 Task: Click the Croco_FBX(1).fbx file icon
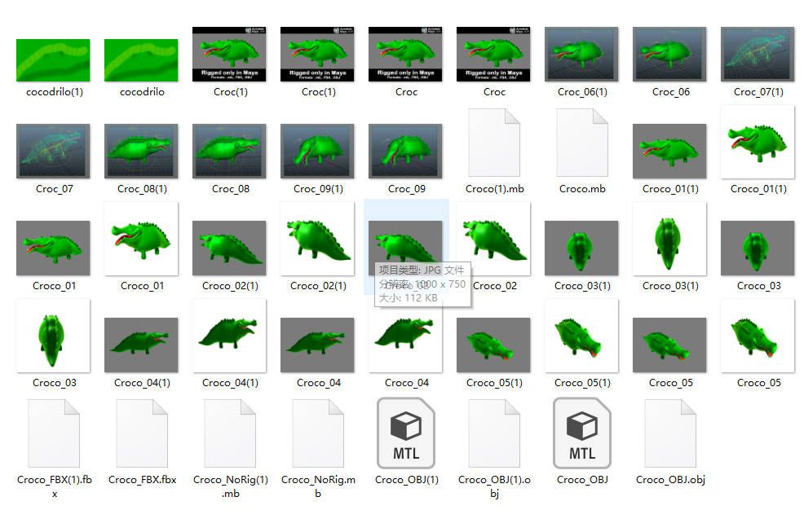click(x=54, y=433)
